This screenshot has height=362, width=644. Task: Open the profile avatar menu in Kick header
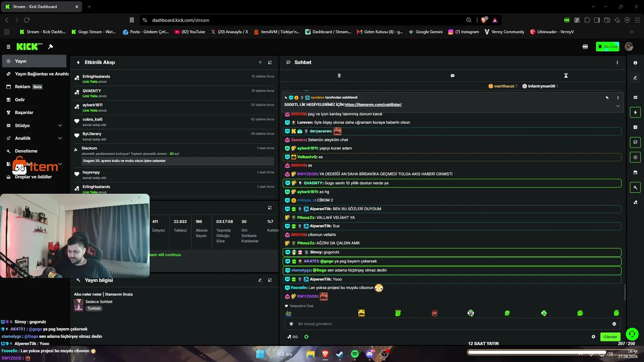[629, 47]
